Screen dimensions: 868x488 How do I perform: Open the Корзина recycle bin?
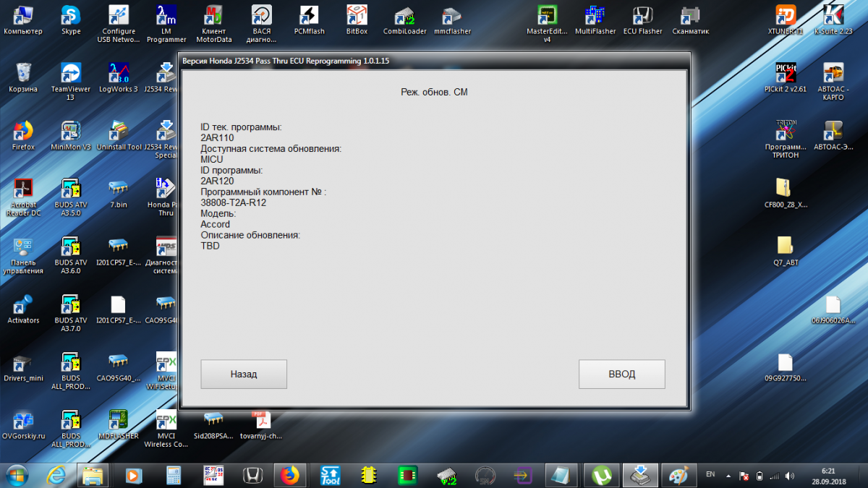pyautogui.click(x=23, y=77)
